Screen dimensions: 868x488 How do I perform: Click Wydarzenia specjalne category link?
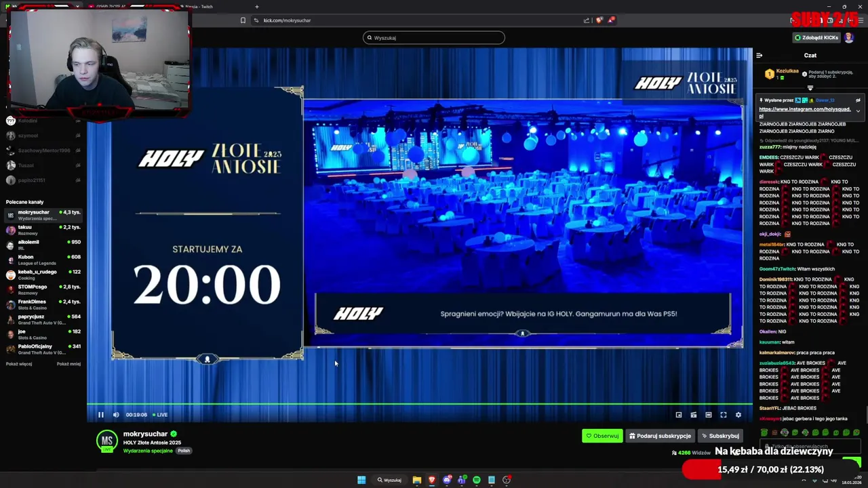click(148, 451)
